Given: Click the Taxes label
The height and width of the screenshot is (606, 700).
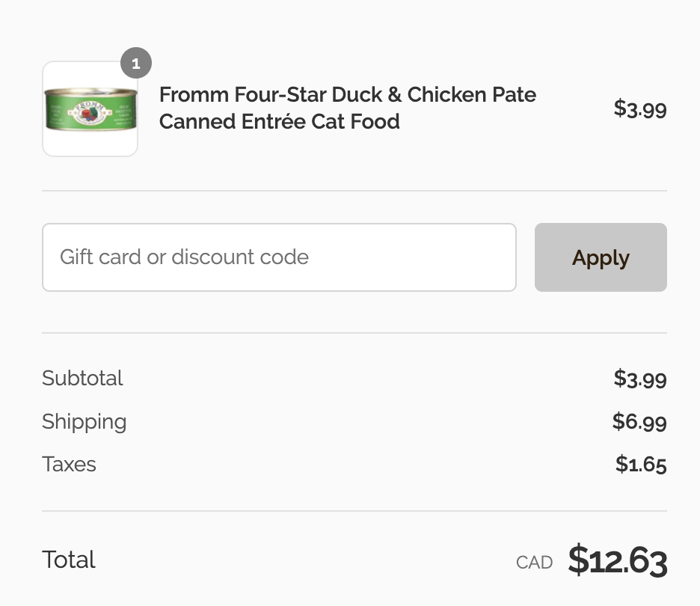Looking at the screenshot, I should click(x=69, y=464).
